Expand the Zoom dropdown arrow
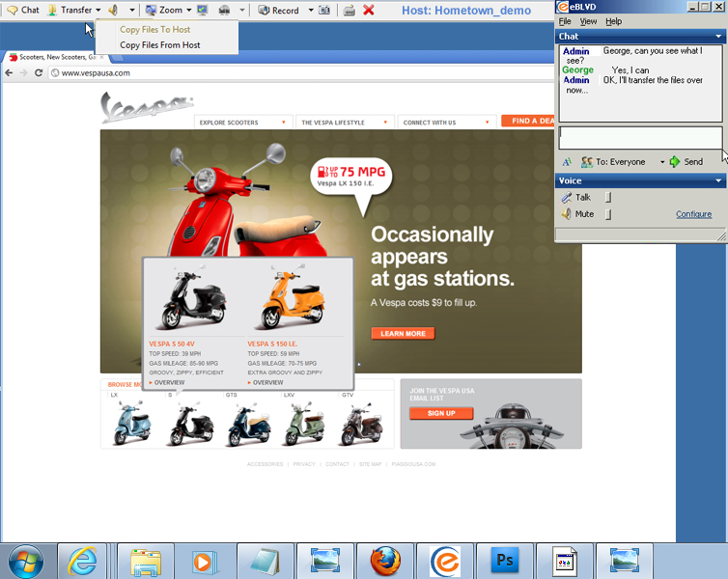728x579 pixels. [189, 10]
